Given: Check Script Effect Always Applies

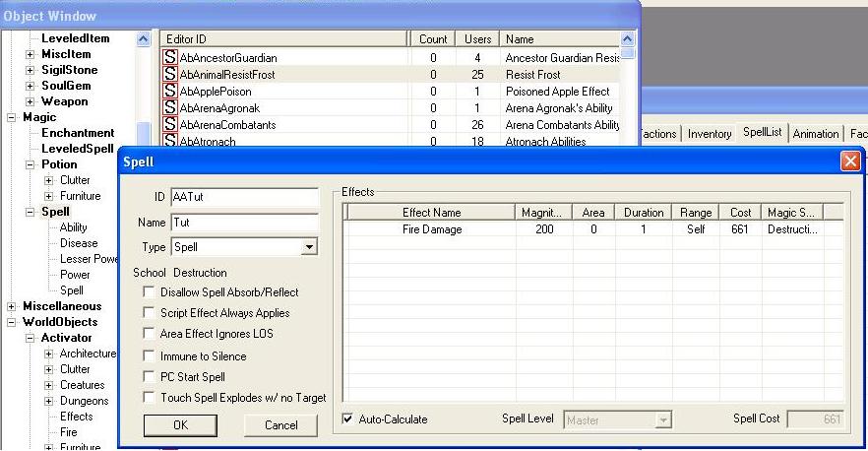Looking at the screenshot, I should coord(149,312).
